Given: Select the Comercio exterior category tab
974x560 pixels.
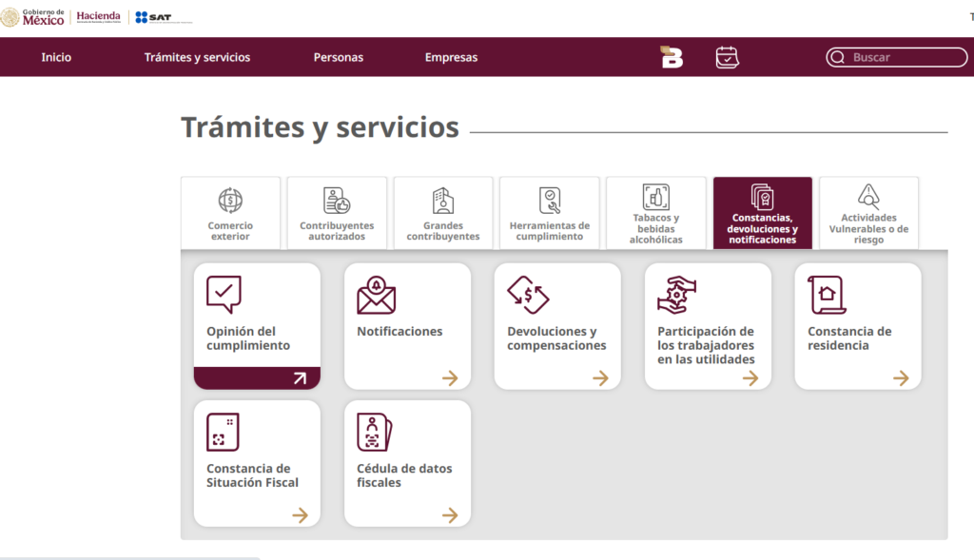Looking at the screenshot, I should (x=230, y=212).
